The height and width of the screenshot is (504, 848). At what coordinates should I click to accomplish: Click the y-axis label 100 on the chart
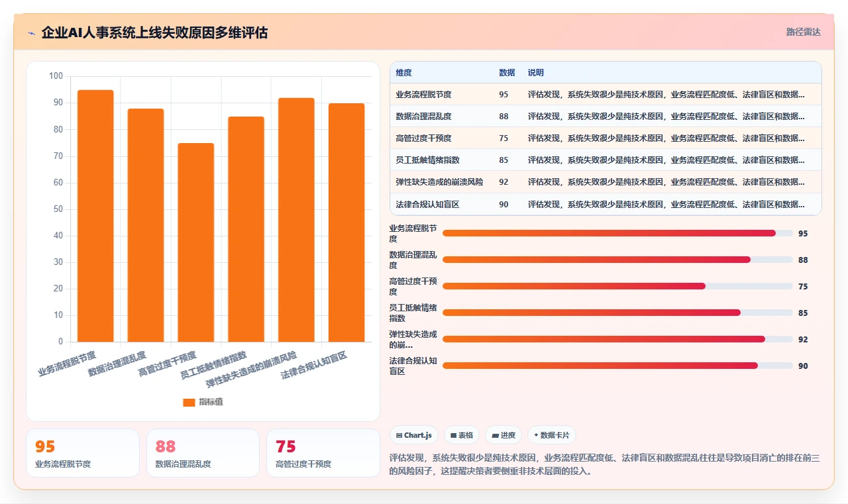tap(56, 76)
